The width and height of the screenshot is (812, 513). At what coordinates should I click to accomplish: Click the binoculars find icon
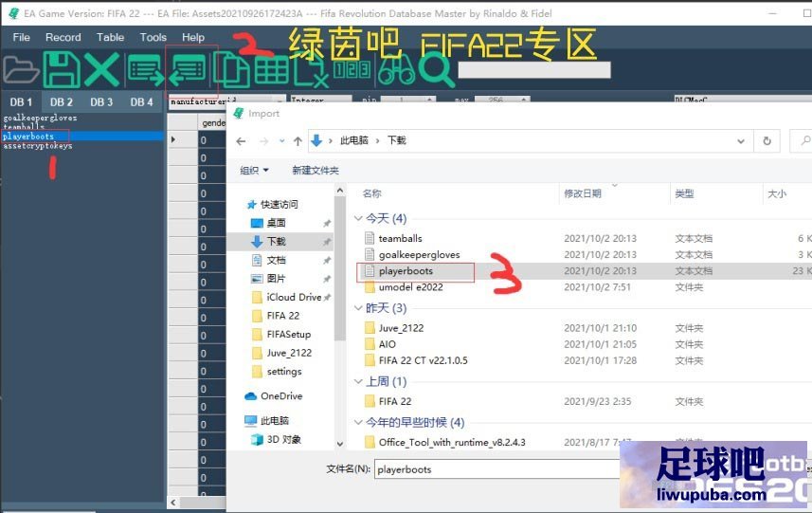(x=396, y=70)
